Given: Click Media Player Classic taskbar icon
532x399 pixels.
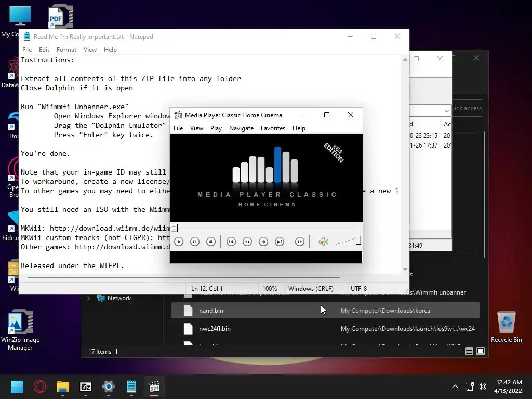Looking at the screenshot, I should (x=154, y=387).
